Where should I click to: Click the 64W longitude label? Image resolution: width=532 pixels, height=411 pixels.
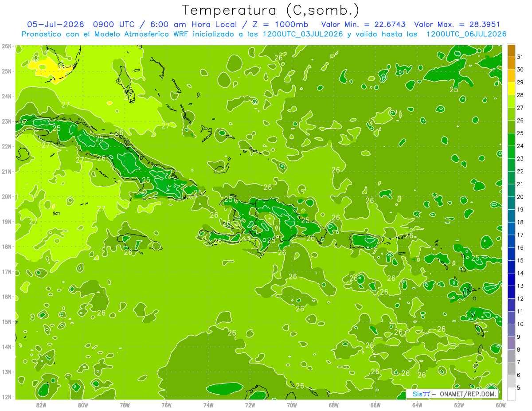(x=417, y=405)
